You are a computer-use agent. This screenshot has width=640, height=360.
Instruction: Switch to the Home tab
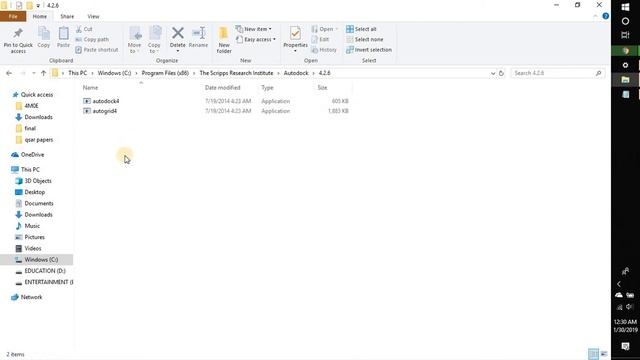click(x=40, y=16)
